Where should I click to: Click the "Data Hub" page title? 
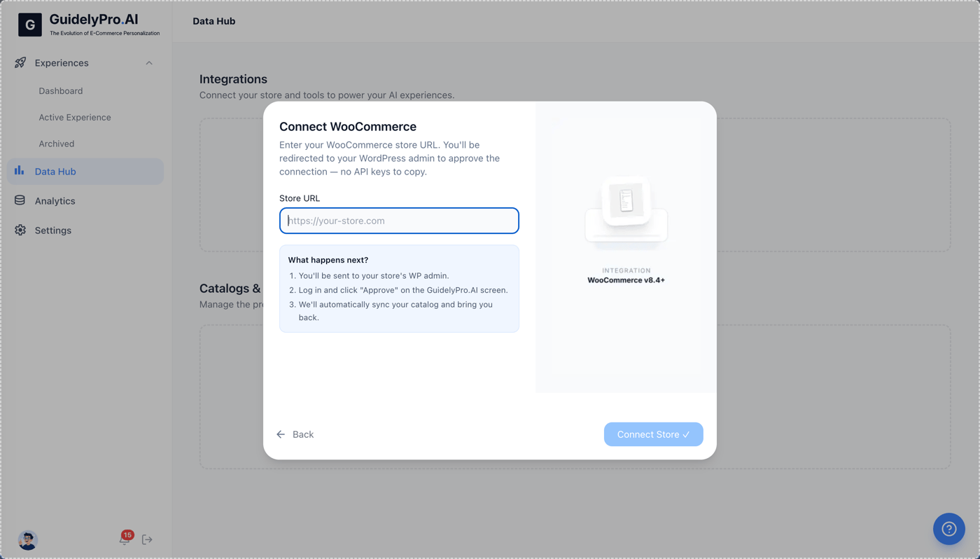[x=214, y=21]
